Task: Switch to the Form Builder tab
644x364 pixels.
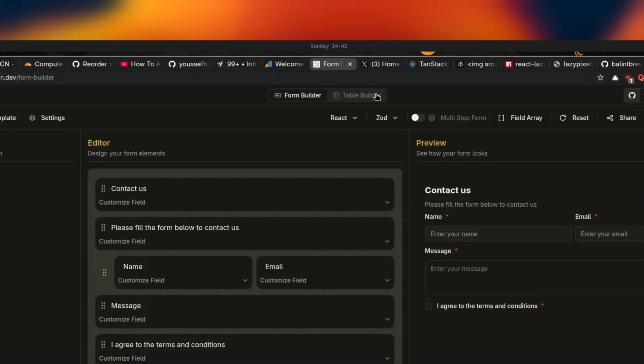Action: click(x=298, y=95)
